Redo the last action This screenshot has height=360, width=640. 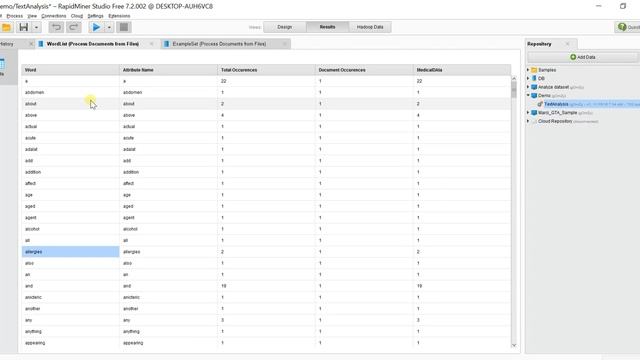pyautogui.click(x=73, y=27)
